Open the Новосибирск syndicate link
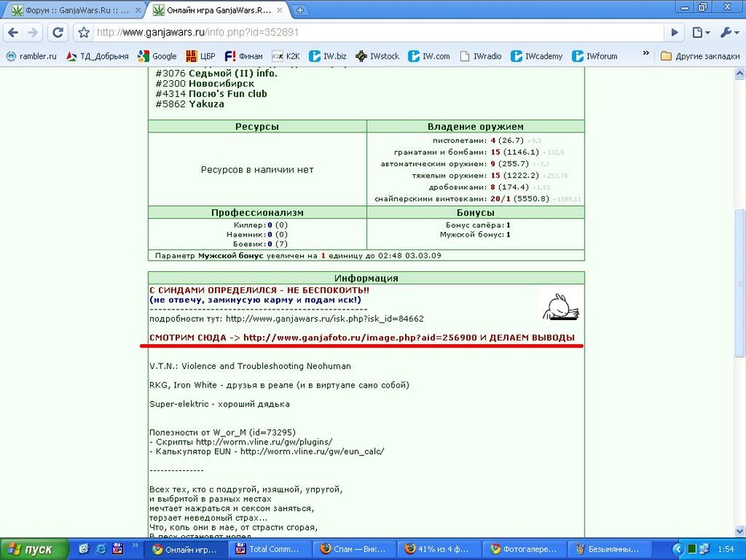This screenshot has width=746, height=560. click(x=221, y=83)
